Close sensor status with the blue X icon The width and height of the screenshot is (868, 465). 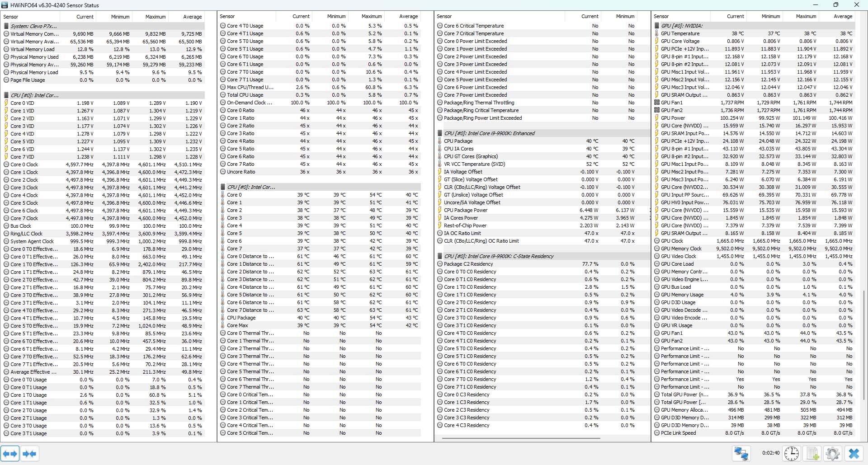point(854,453)
